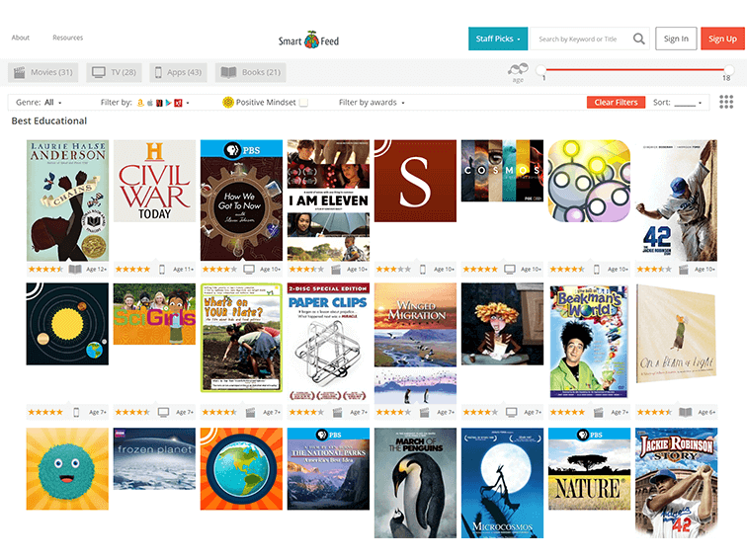
Task: Open the Paper Clips poster
Action: 328,343
